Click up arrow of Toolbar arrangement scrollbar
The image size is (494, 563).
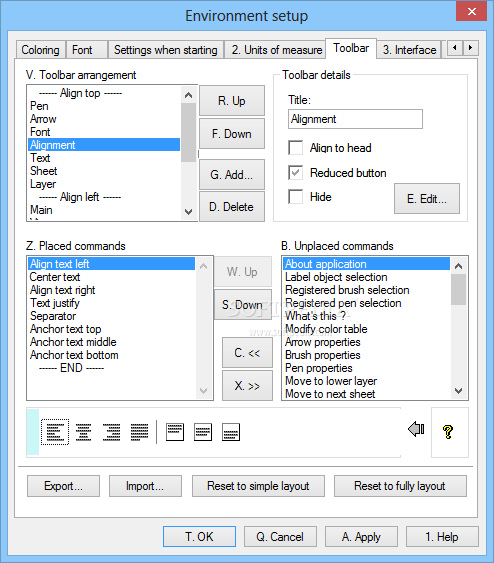pyautogui.click(x=188, y=95)
